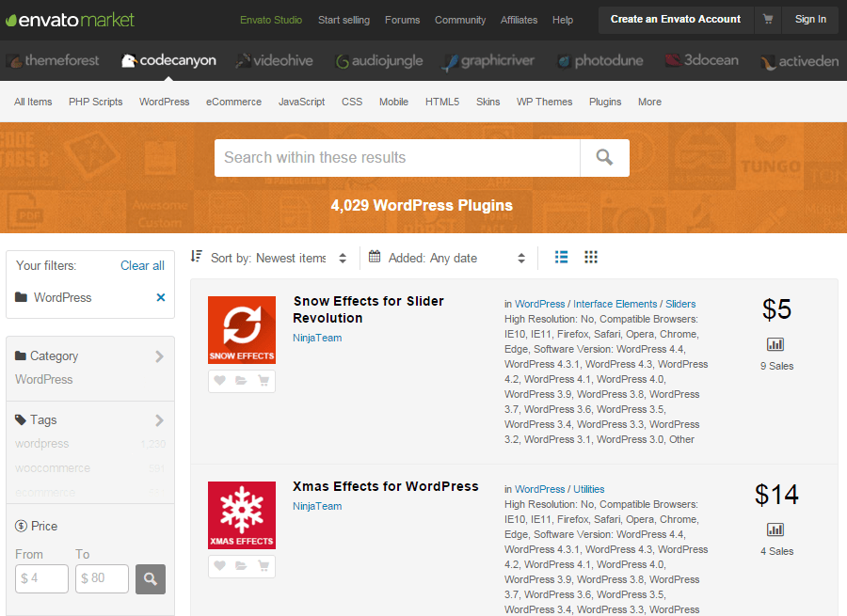This screenshot has width=847, height=616.
Task: Add Snow Effects plugin to collection folder
Action: [242, 381]
